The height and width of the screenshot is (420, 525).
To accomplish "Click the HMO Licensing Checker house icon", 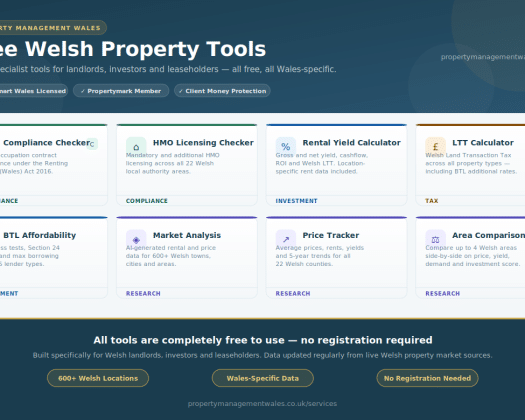I will [136, 147].
